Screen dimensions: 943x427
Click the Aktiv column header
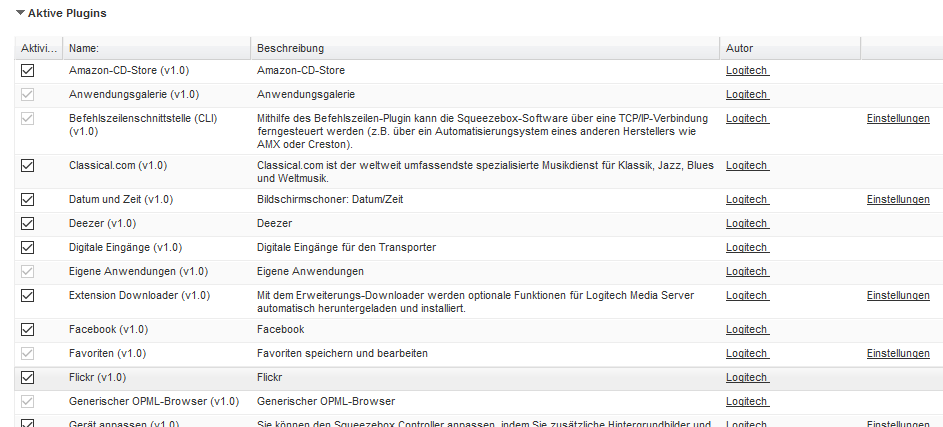[39, 48]
